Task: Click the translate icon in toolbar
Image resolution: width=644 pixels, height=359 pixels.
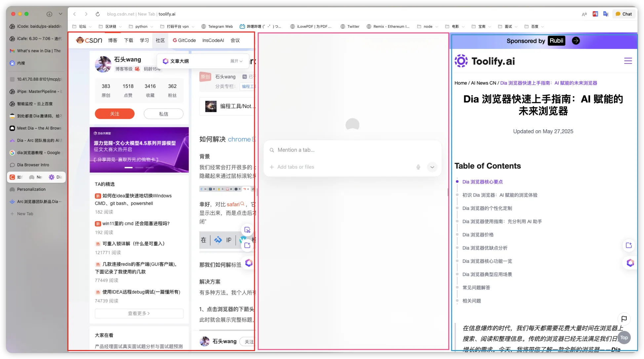Action: click(x=606, y=14)
